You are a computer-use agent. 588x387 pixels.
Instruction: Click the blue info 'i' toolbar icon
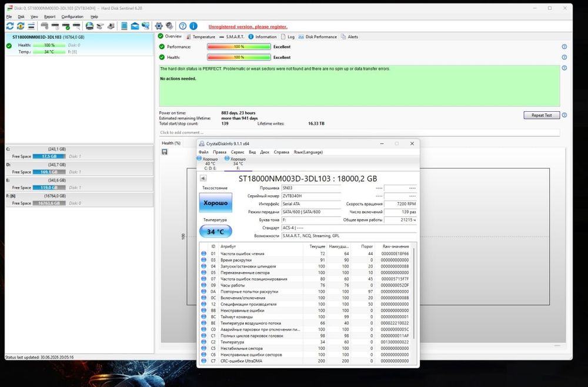pos(193,26)
